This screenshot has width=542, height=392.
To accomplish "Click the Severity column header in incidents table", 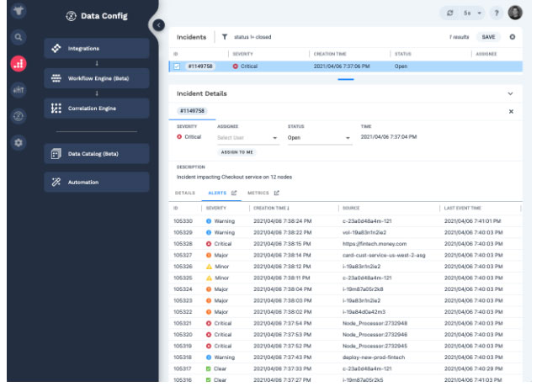I will [242, 54].
